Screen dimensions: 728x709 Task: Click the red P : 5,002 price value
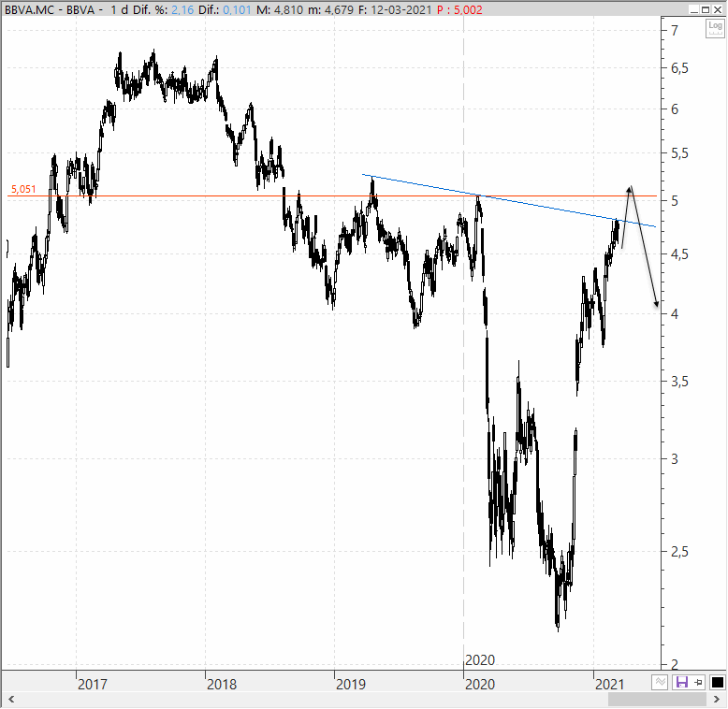coord(459,9)
